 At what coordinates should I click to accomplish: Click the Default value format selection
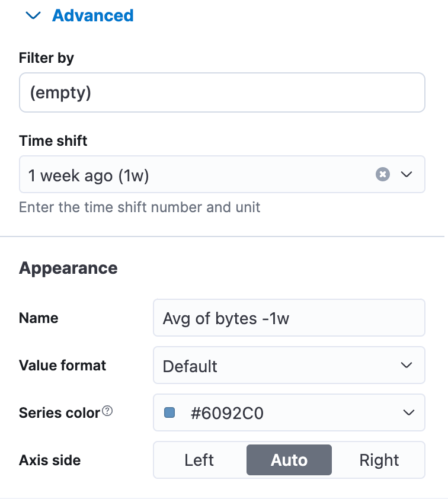point(190,366)
